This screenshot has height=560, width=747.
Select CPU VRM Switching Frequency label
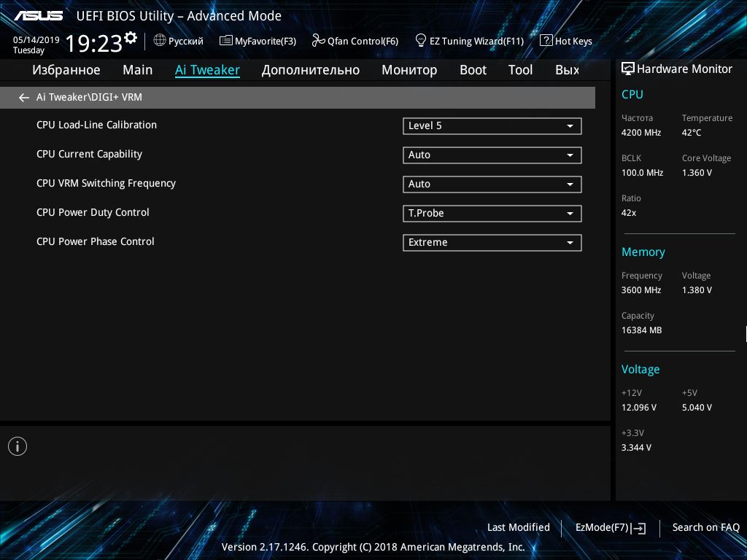click(x=106, y=183)
